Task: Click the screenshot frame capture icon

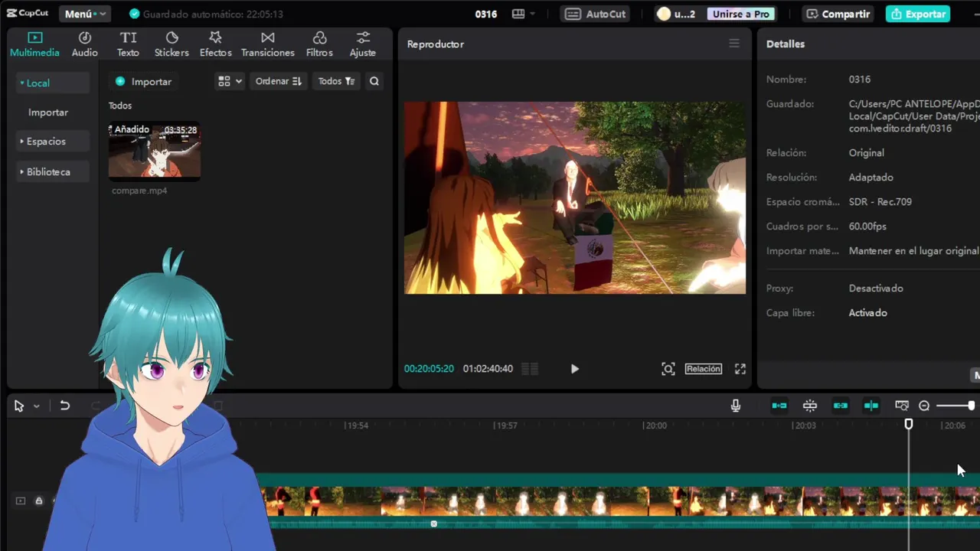Action: point(668,369)
